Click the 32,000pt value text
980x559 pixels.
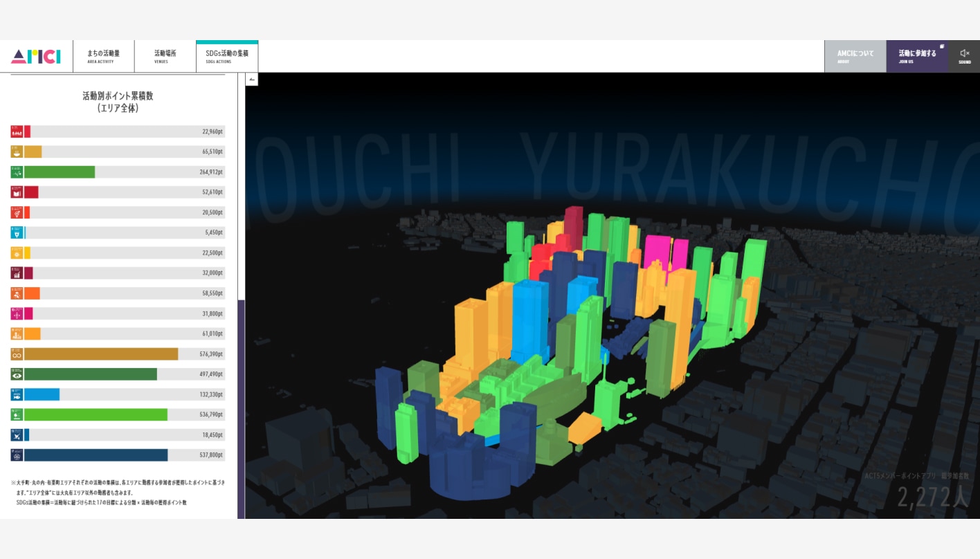point(212,273)
